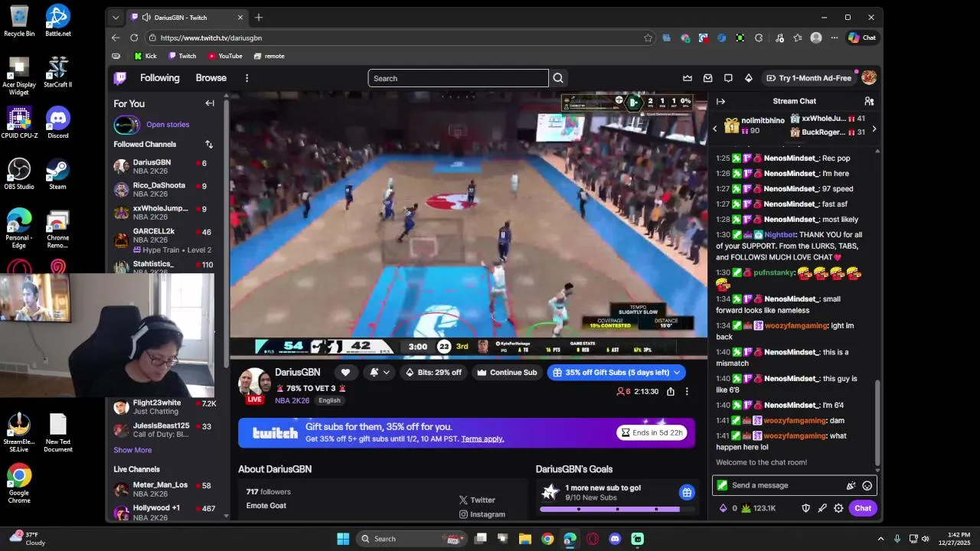Open the shield mode icon
This screenshot has height=551, width=980.
(x=805, y=508)
